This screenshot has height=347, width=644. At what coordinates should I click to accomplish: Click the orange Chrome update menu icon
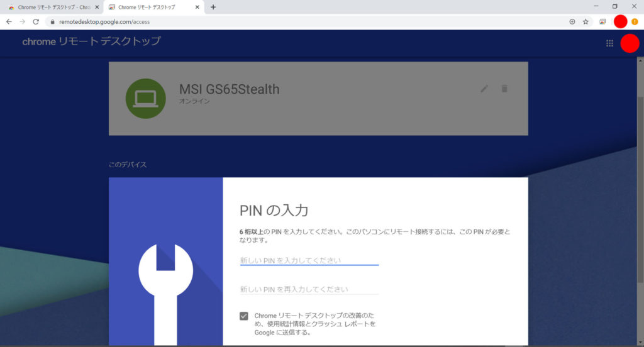coord(635,22)
